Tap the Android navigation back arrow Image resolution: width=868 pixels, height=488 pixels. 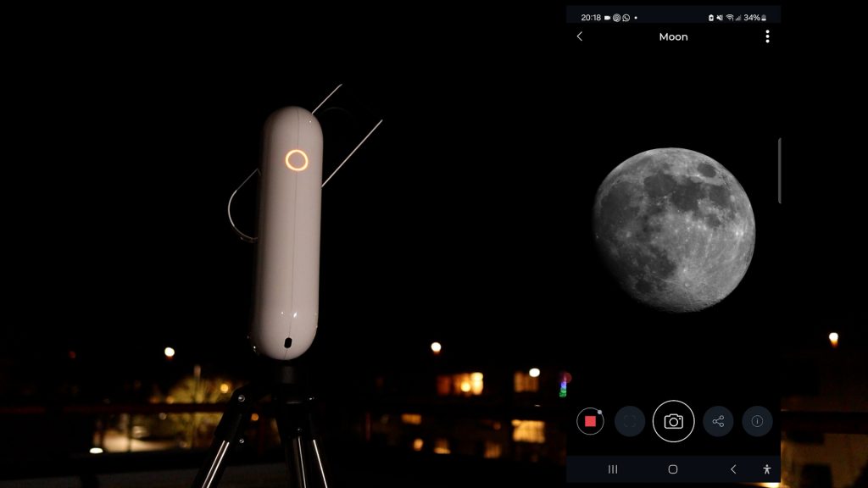[733, 469]
